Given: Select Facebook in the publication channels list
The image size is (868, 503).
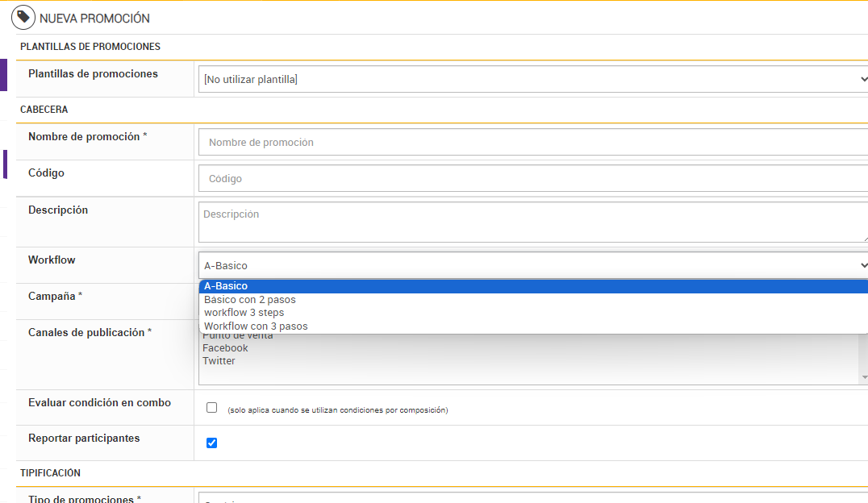Looking at the screenshot, I should coord(226,348).
